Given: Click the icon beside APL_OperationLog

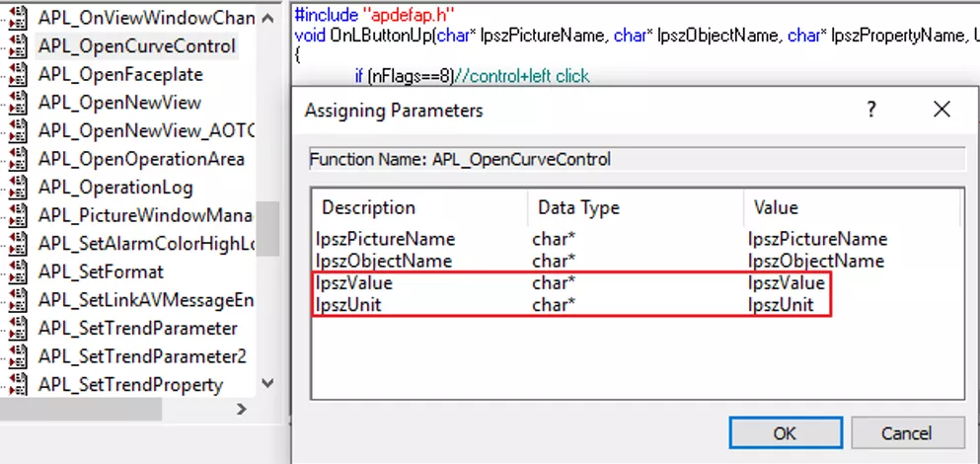Looking at the screenshot, I should pyautogui.click(x=18, y=188).
